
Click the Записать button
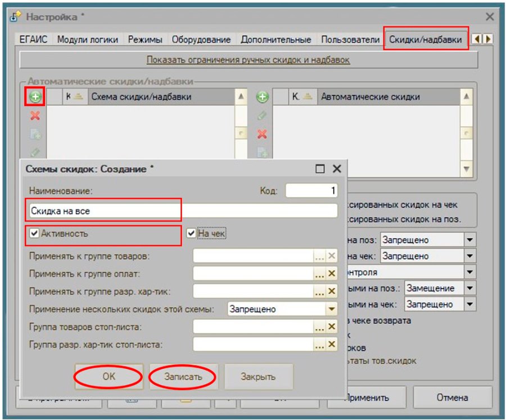point(183,376)
